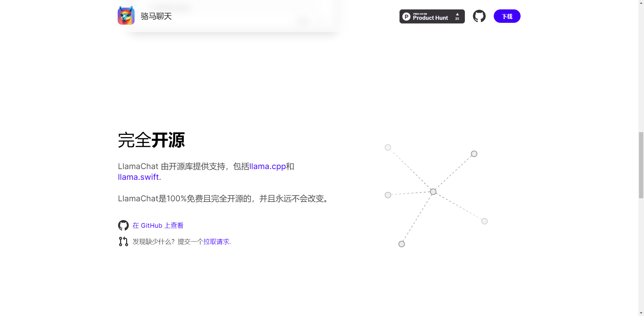Click the LlamaChat llama logo icon
This screenshot has height=316, width=644.
(x=126, y=16)
